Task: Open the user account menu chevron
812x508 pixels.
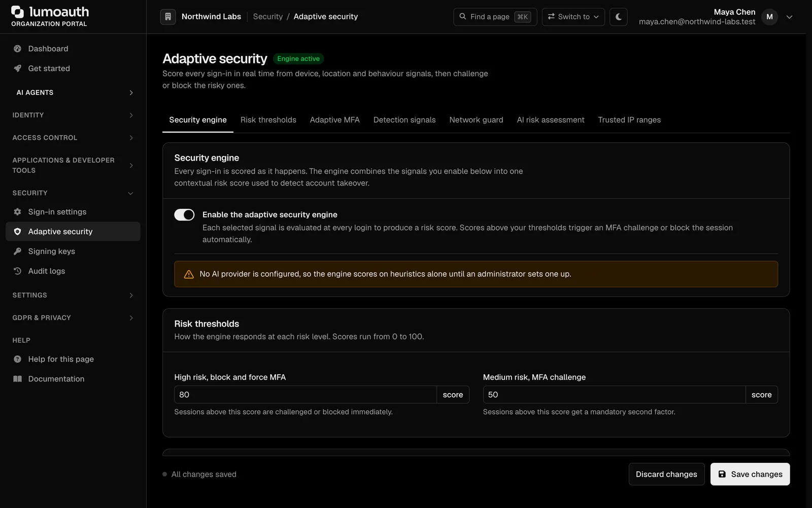Action: pyautogui.click(x=789, y=17)
